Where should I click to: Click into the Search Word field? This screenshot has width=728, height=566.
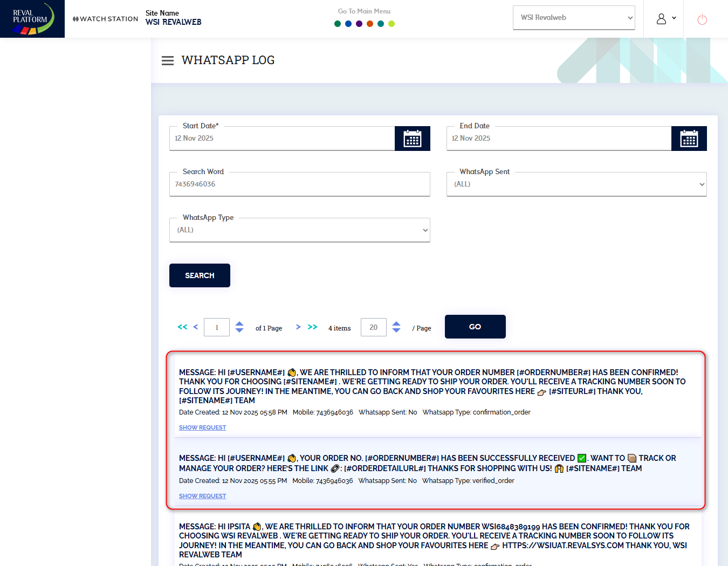coord(299,184)
